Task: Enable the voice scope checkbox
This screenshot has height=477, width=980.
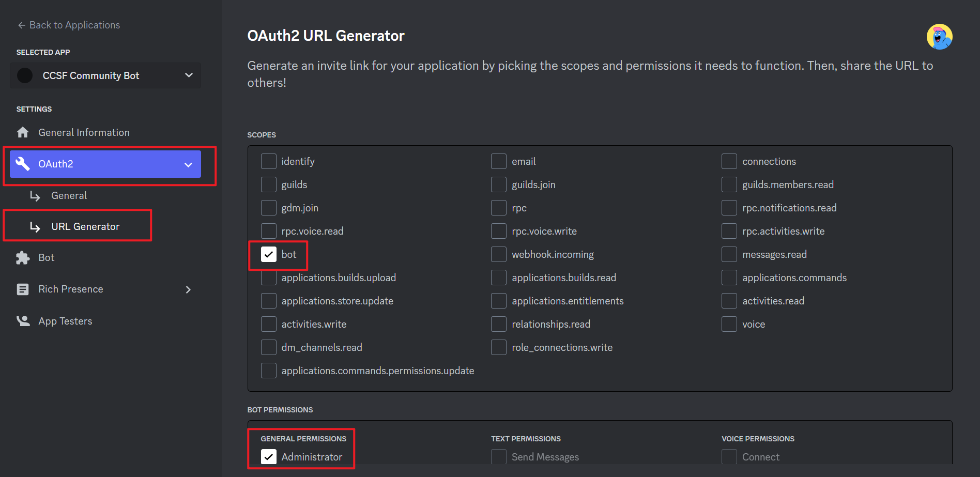Action: click(x=729, y=324)
